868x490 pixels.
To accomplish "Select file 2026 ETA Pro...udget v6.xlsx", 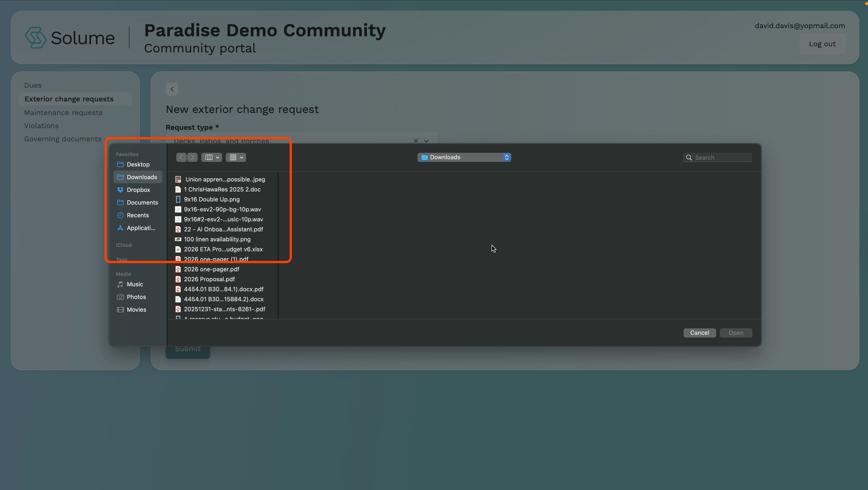I will click(x=223, y=249).
